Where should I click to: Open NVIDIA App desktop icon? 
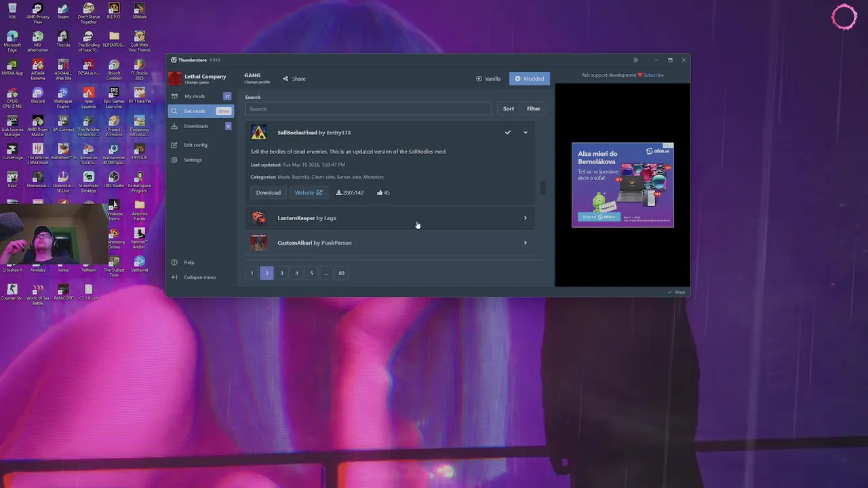(x=12, y=68)
